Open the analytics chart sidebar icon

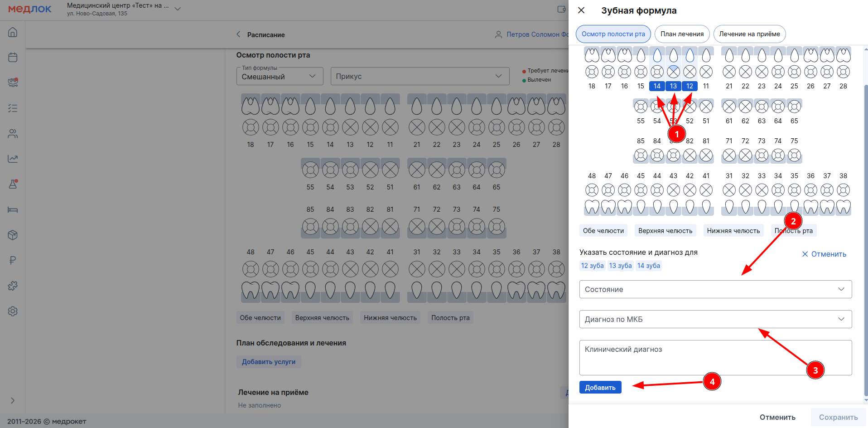13,159
